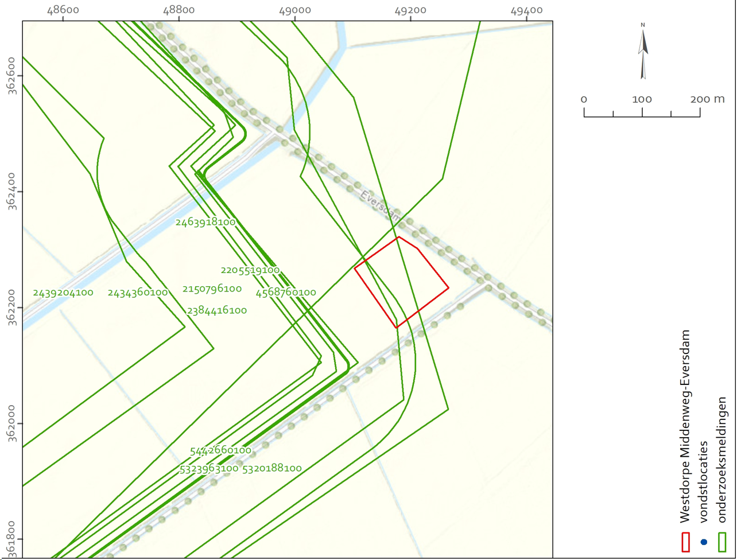This screenshot has width=737, height=560.
Task: Click the y-axis coordinate 362600
Action: tap(11, 76)
